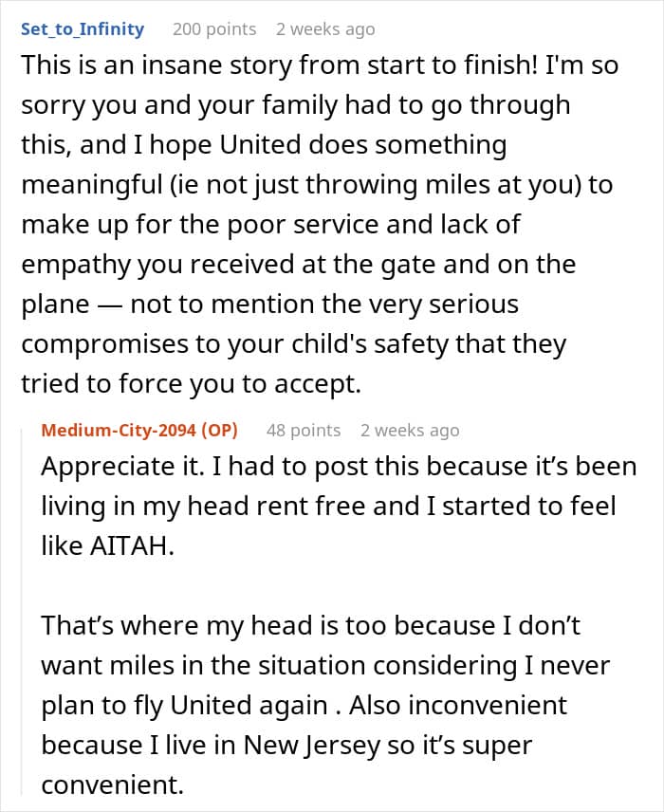Click the word "AITAH" in the reply
This screenshot has height=812, width=664.
coord(129,545)
